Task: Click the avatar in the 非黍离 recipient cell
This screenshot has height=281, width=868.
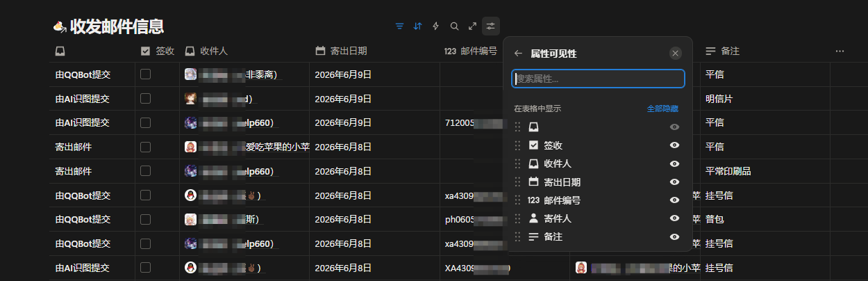Action: 190,74
